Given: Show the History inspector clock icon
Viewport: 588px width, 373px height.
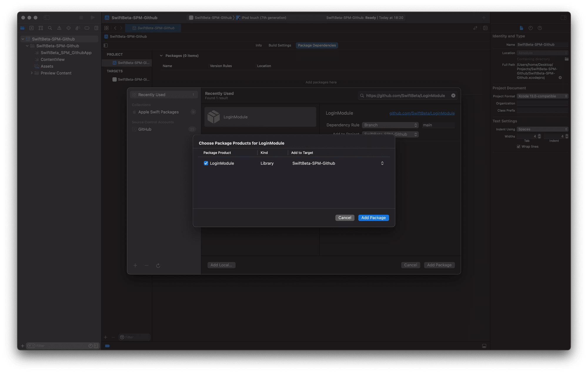Looking at the screenshot, I should coord(530,28).
